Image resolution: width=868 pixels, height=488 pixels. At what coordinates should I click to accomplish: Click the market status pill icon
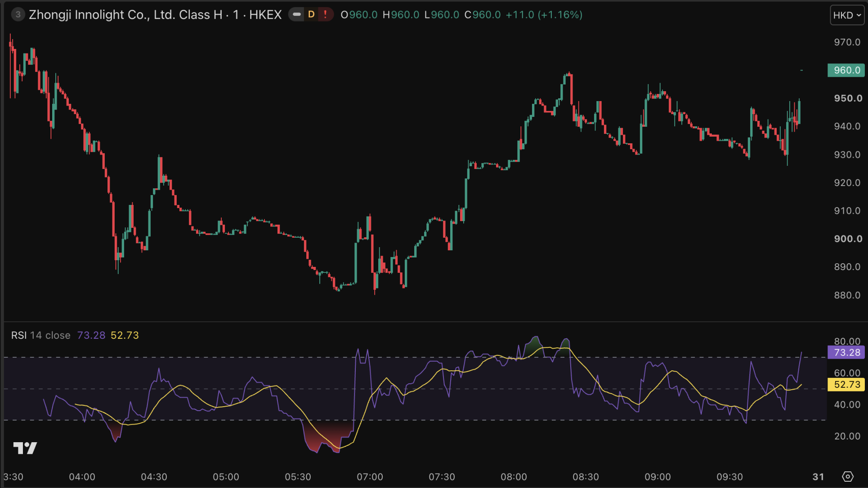pyautogui.click(x=297, y=14)
